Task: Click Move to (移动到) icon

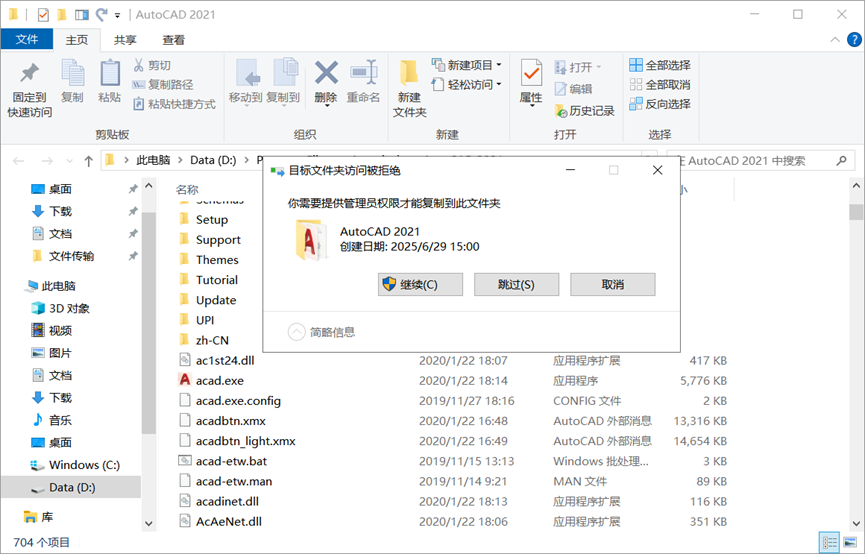Action: 247,73
